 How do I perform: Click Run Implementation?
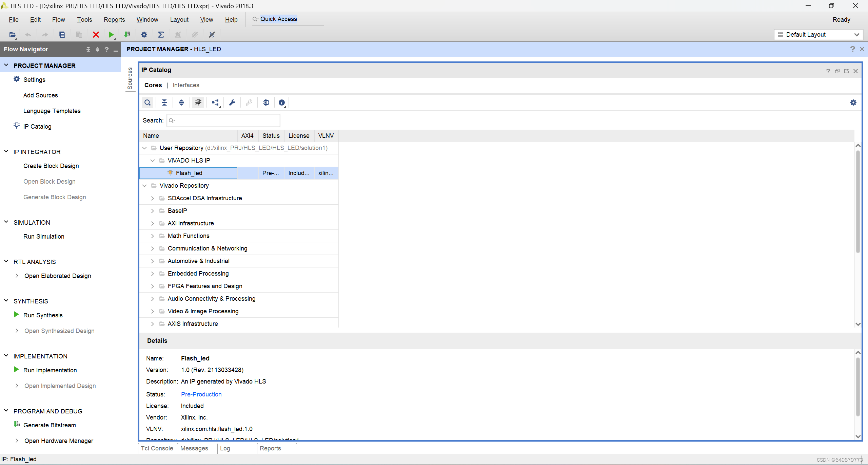click(50, 370)
